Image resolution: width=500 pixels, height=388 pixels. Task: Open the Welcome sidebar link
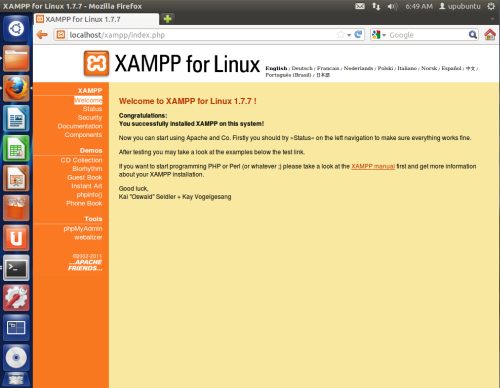[88, 100]
